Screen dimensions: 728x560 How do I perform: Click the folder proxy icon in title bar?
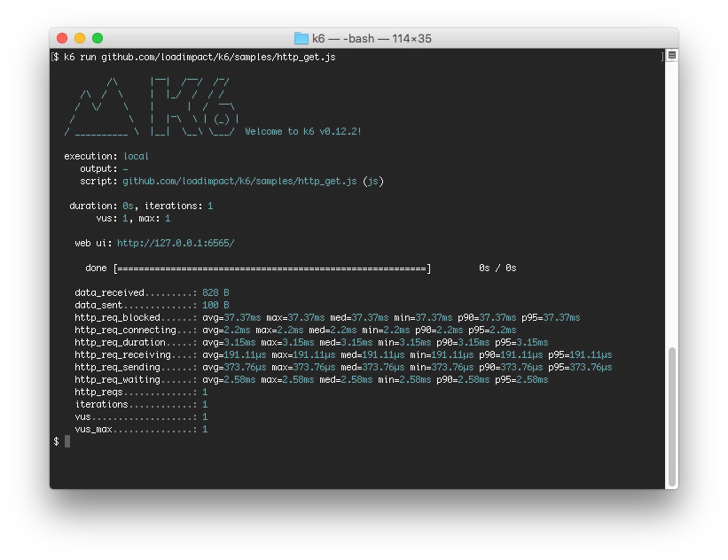click(x=301, y=38)
